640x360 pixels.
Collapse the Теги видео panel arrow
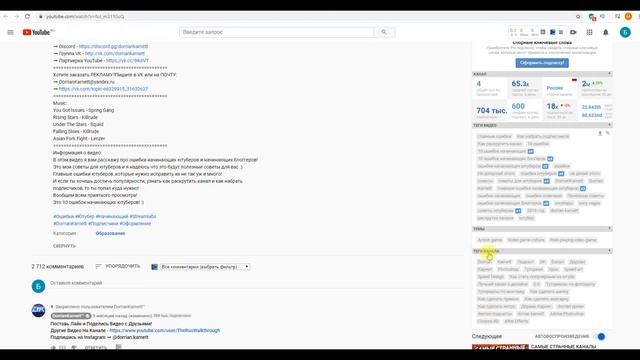point(609,125)
